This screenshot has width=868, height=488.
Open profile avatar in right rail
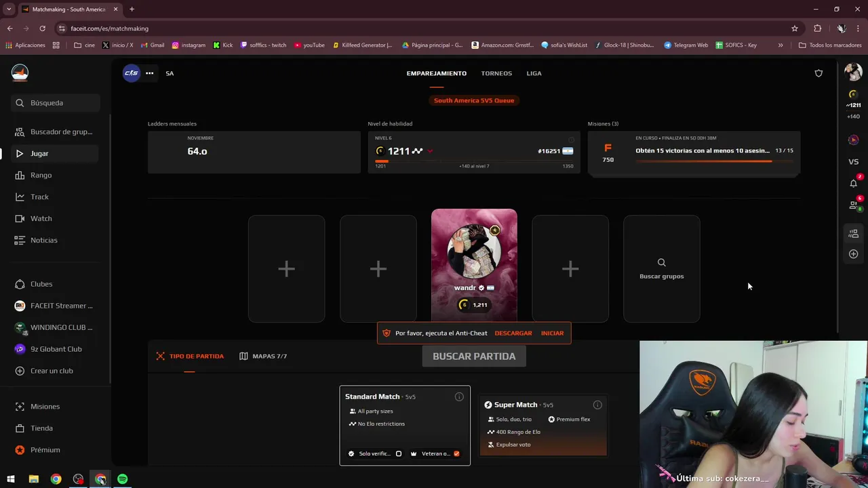[x=853, y=72]
